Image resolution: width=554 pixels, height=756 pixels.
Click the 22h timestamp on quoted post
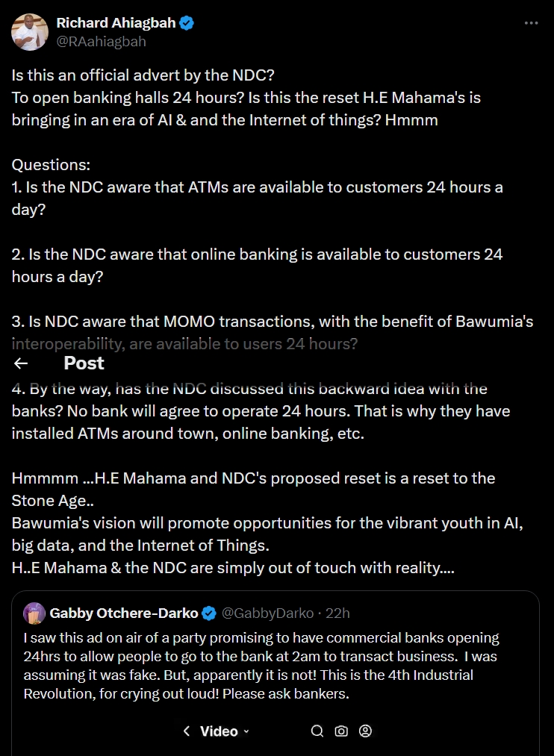tap(336, 613)
